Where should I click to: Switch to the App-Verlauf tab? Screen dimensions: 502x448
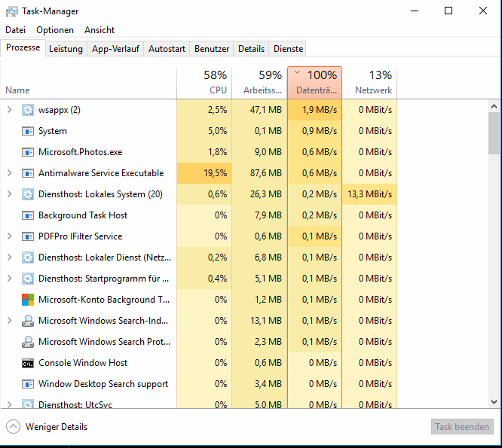click(x=115, y=49)
